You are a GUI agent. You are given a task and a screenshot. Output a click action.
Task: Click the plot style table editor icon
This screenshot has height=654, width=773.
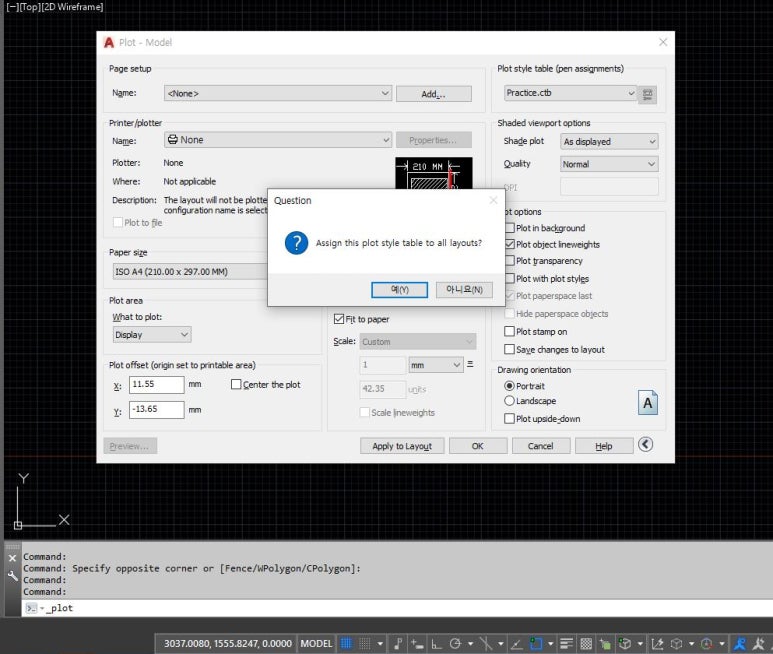coord(648,94)
